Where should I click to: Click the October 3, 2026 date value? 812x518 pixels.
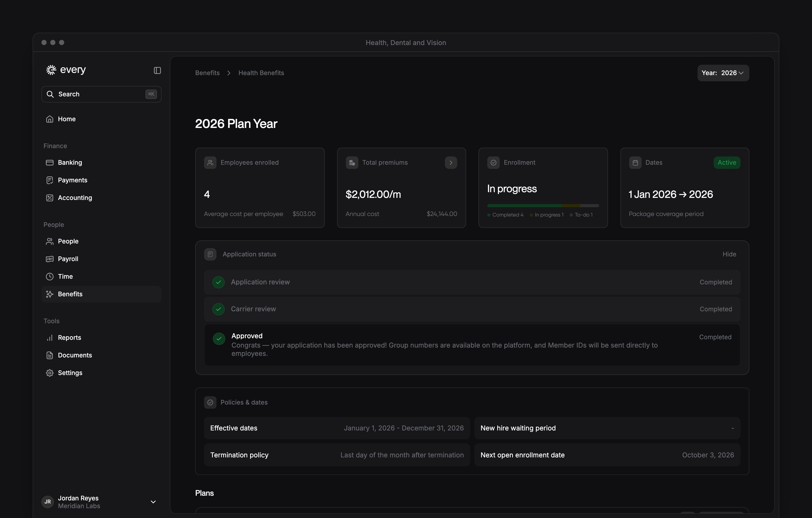click(x=708, y=455)
